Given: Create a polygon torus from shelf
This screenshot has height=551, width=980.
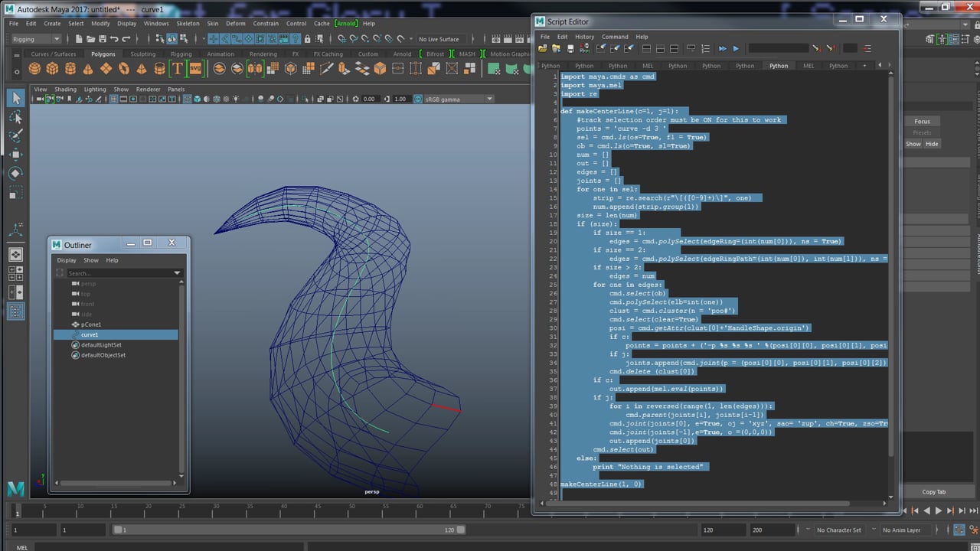Looking at the screenshot, I should [x=124, y=69].
